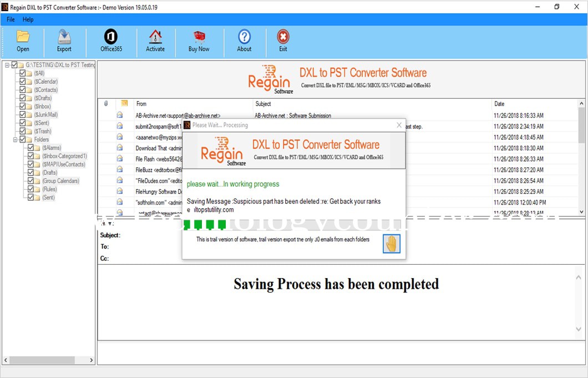Open a DXL file with Open icon
588x378 pixels.
(23, 37)
